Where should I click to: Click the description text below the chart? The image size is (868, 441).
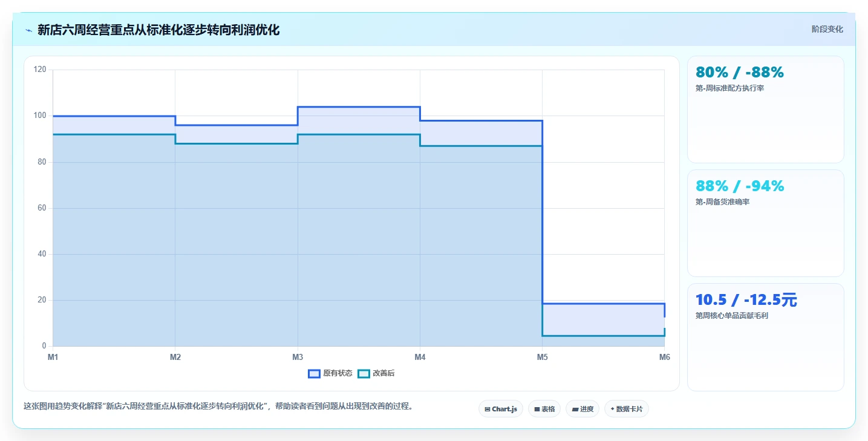pos(220,406)
